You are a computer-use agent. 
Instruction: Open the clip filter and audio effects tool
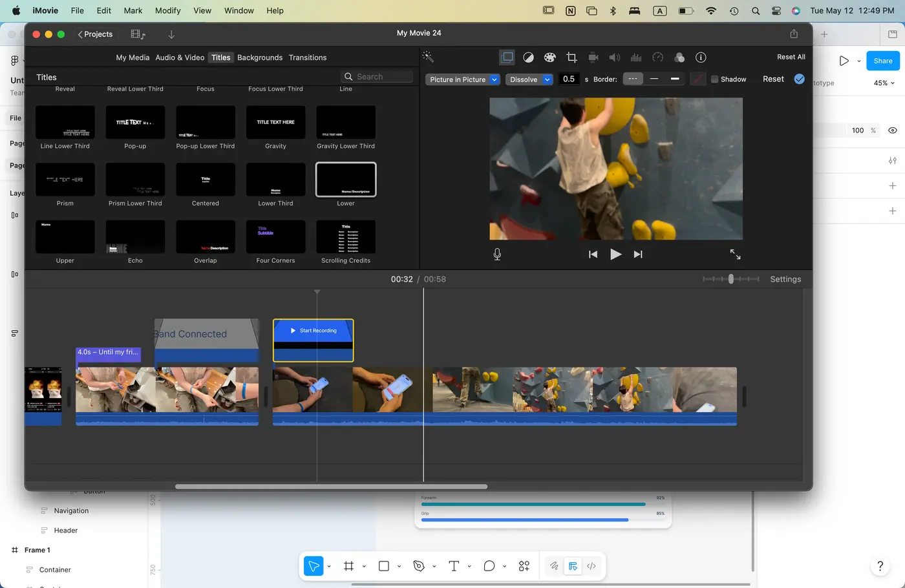[x=679, y=58]
